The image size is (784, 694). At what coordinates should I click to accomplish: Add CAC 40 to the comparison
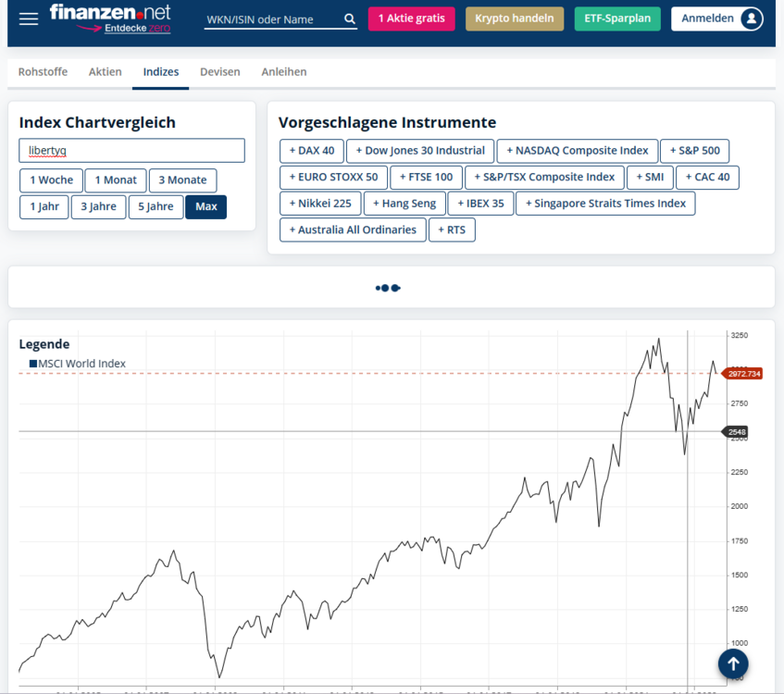point(707,177)
